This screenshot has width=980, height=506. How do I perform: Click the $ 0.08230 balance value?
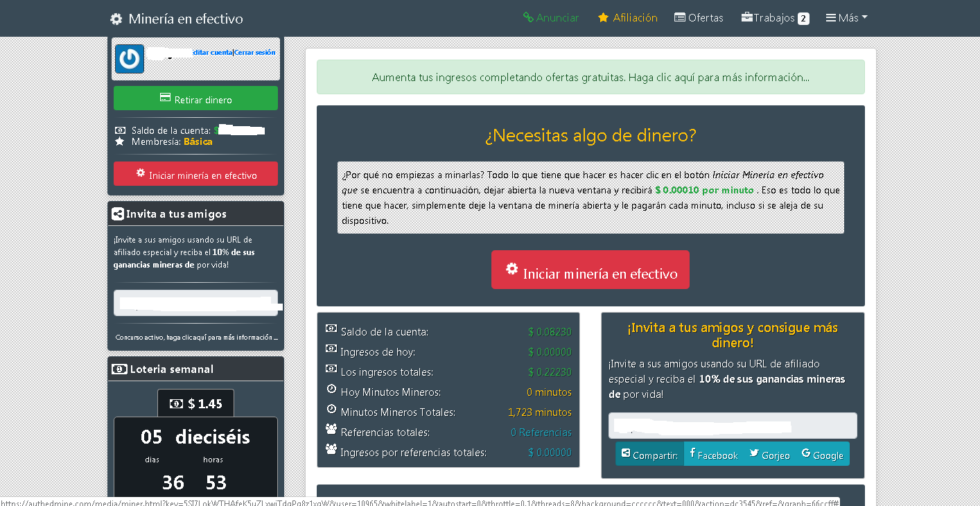point(550,332)
